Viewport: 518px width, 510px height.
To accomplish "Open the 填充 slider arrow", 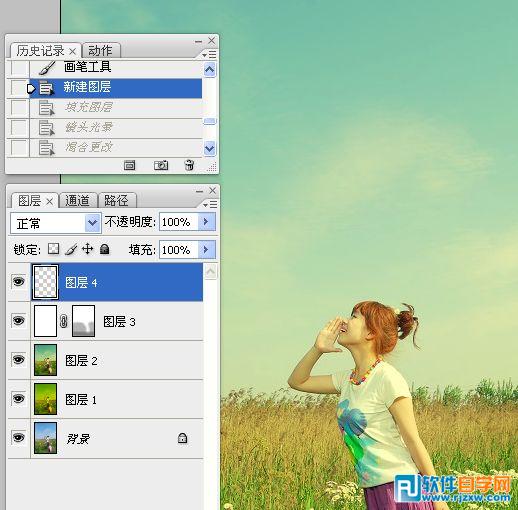I will point(207,250).
